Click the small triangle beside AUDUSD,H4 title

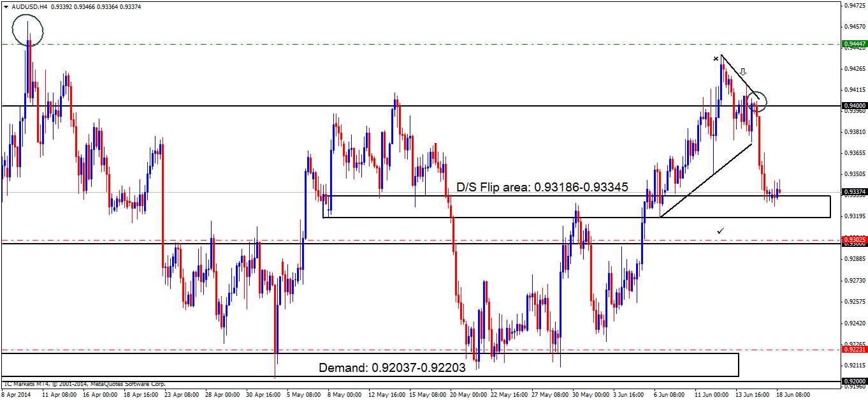click(6, 6)
